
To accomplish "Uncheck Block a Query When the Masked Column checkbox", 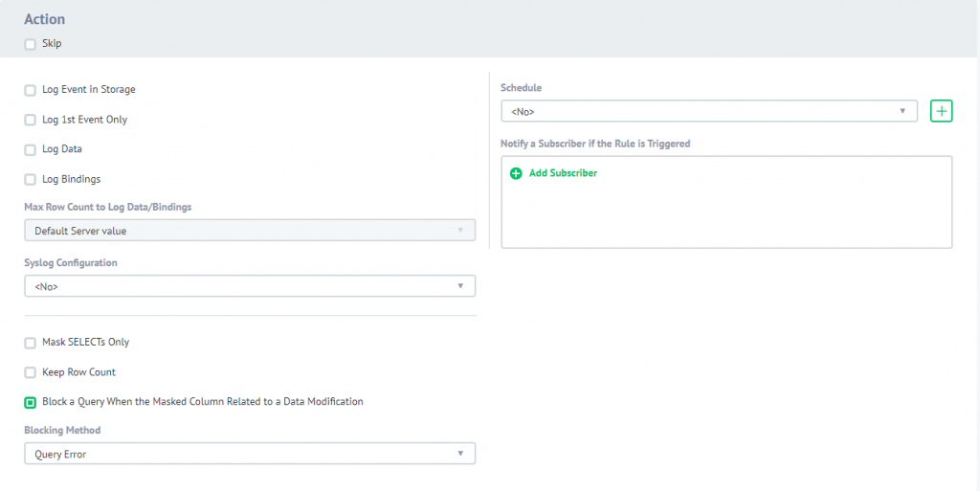I will point(31,402).
